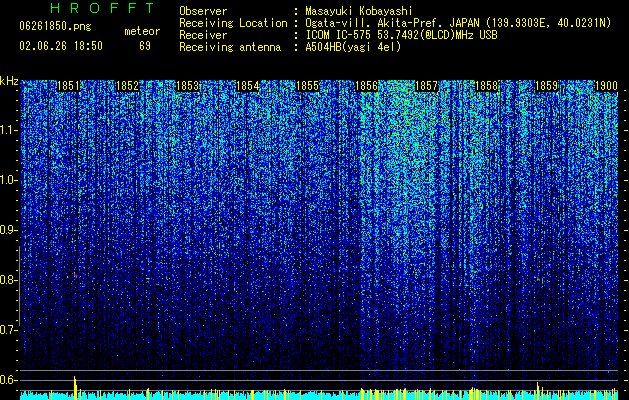This screenshot has height=400, width=629.
Task: Click the 1.0 kHz axis label
Action: pos(9,180)
